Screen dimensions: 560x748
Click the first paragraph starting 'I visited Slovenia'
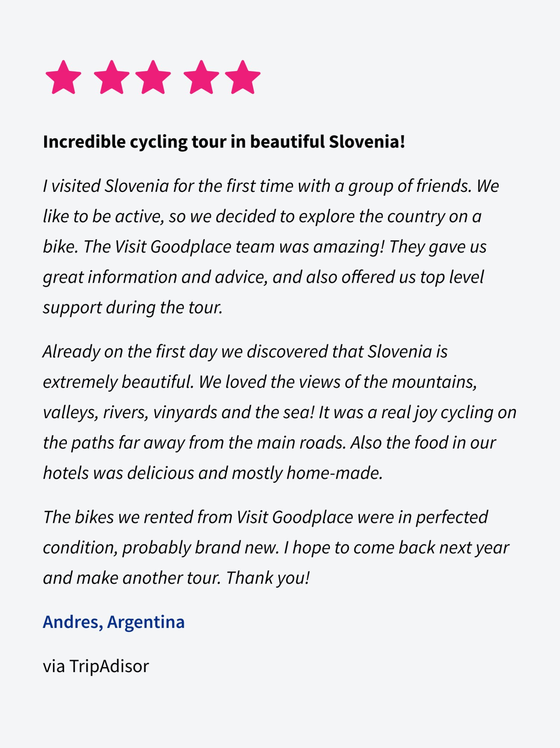(271, 247)
